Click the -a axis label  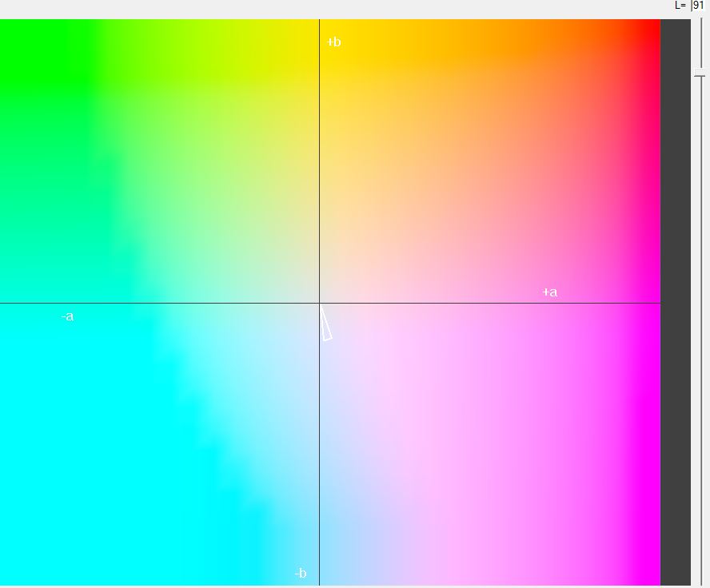pyautogui.click(x=67, y=317)
